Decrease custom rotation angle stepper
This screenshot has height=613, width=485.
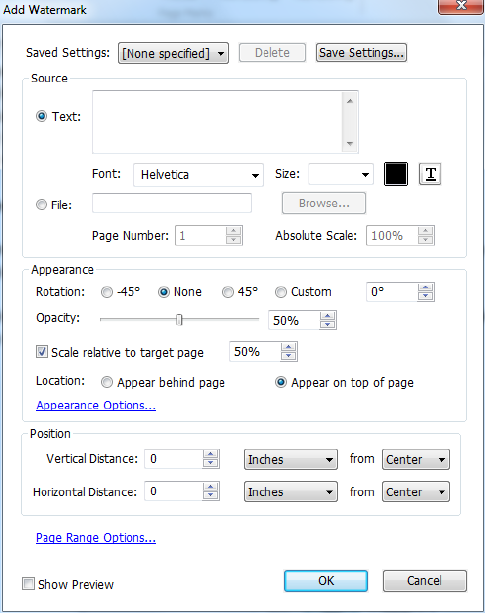[425, 296]
